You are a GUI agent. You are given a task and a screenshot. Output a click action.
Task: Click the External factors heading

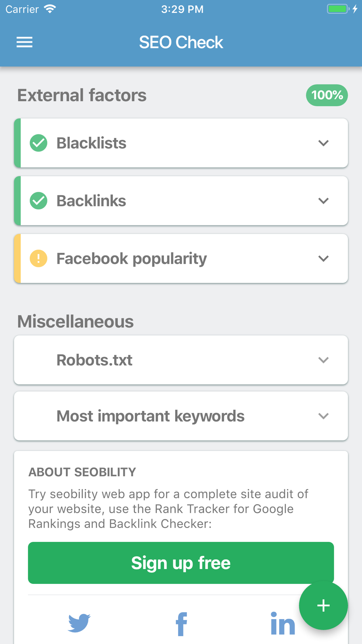82,95
